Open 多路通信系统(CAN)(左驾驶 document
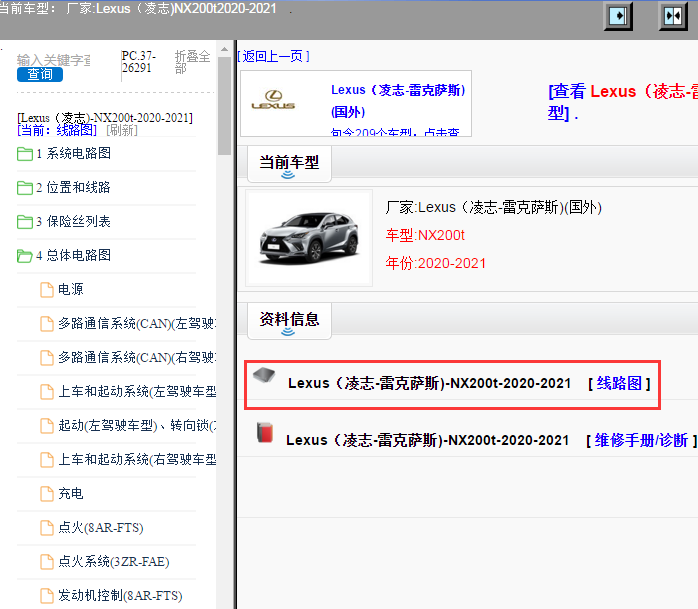 click(x=137, y=323)
